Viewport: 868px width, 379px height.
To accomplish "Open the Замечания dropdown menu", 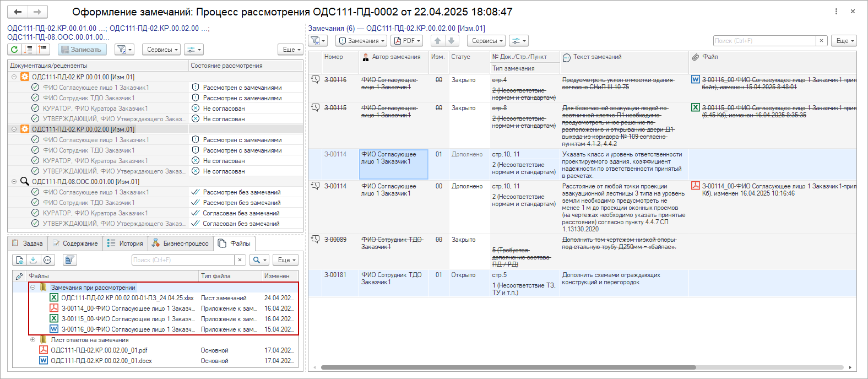I will (x=361, y=41).
